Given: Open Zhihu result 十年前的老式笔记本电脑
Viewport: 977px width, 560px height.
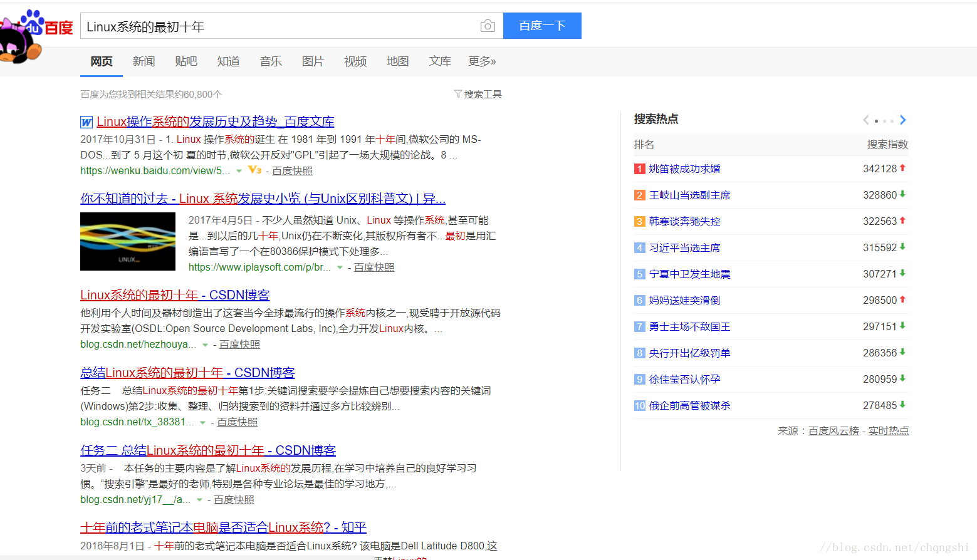Looking at the screenshot, I should pos(223,527).
